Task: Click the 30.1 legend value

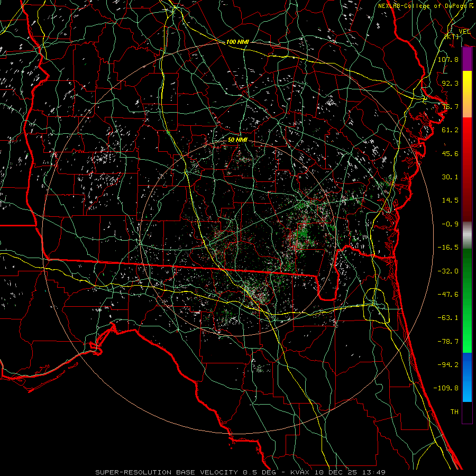Action: pyautogui.click(x=450, y=177)
